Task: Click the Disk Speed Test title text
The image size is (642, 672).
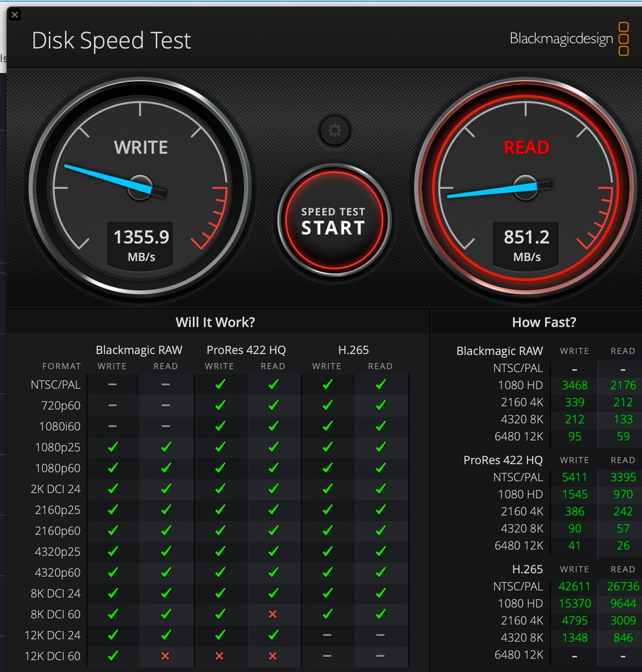Action: [x=112, y=40]
